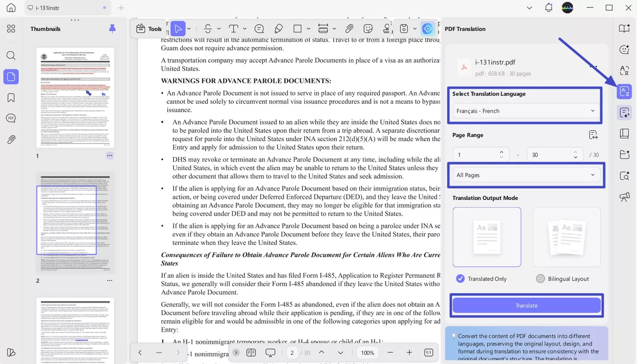Select the attachment paperclip tool
Viewport: 637px width, 364px height.
coord(349,28)
